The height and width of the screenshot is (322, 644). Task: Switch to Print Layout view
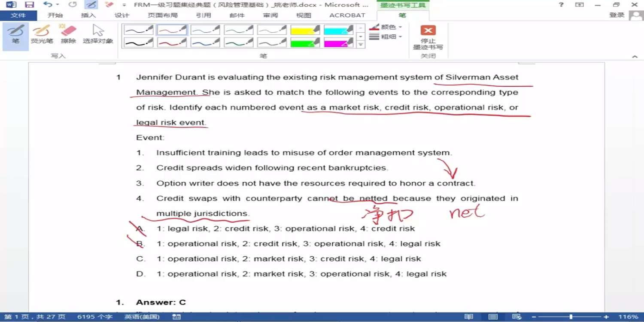493,317
